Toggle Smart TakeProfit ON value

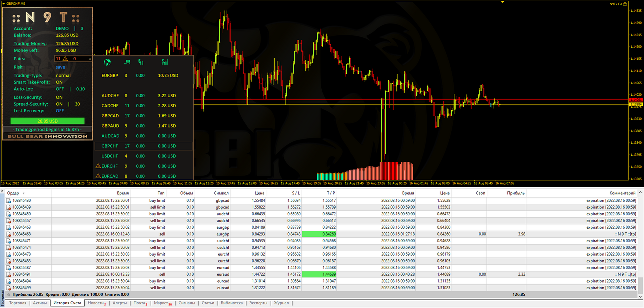click(59, 82)
